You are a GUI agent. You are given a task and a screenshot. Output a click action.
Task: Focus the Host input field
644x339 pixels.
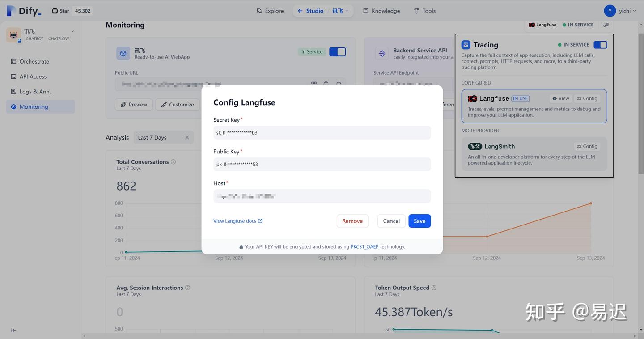[322, 196]
